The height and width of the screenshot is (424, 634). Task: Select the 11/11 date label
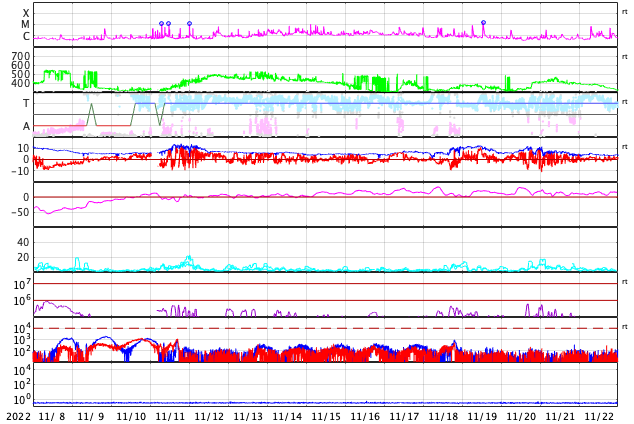pyautogui.click(x=170, y=416)
